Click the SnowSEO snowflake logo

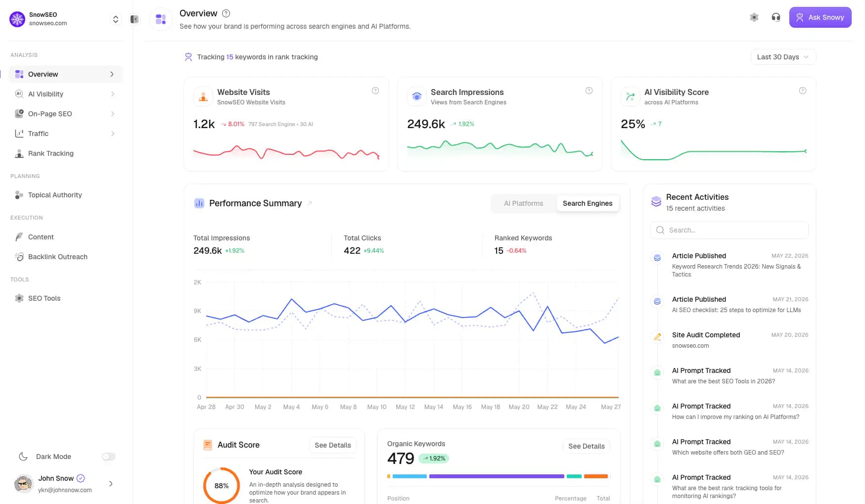click(x=17, y=19)
